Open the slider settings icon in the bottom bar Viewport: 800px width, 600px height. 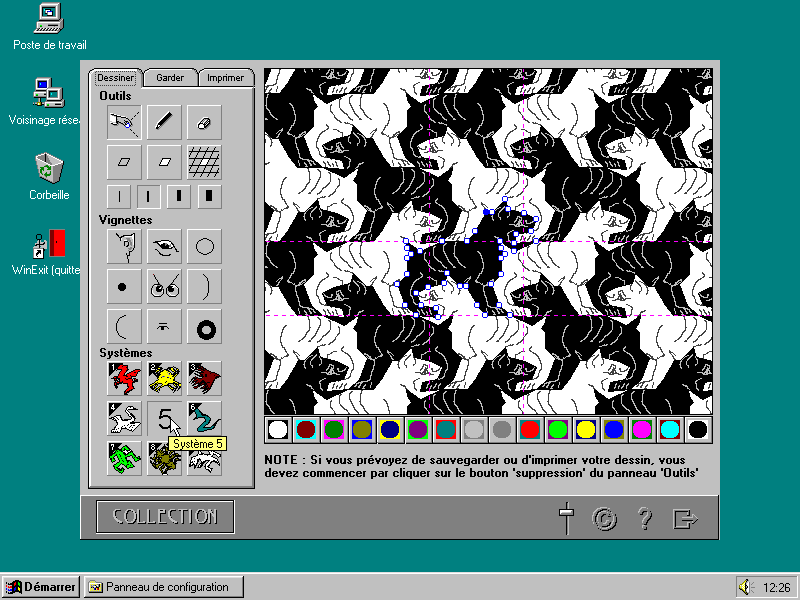(566, 518)
